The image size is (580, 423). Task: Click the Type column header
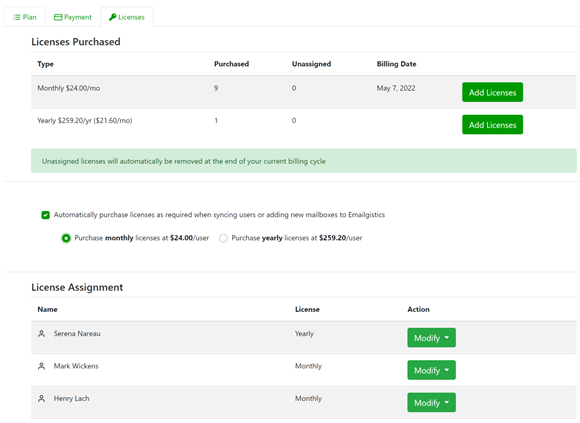coord(45,64)
